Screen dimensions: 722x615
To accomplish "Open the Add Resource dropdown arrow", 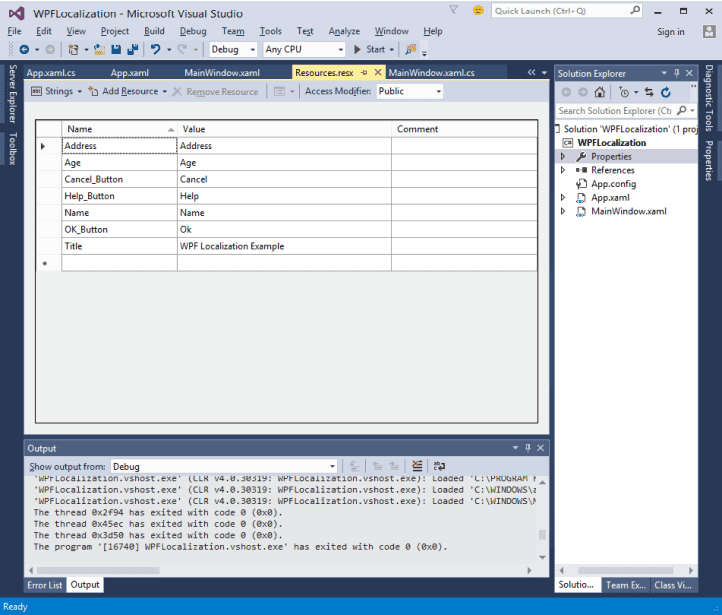I will [164, 92].
